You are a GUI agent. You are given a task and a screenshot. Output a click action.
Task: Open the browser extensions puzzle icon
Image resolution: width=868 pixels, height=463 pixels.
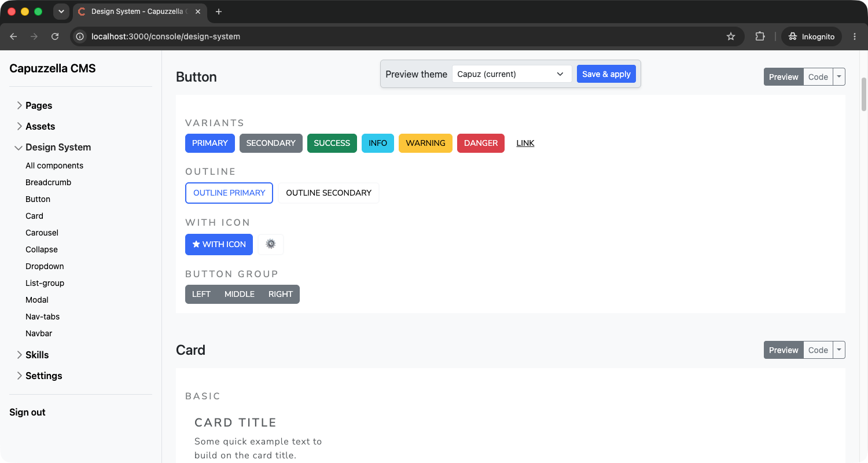760,36
